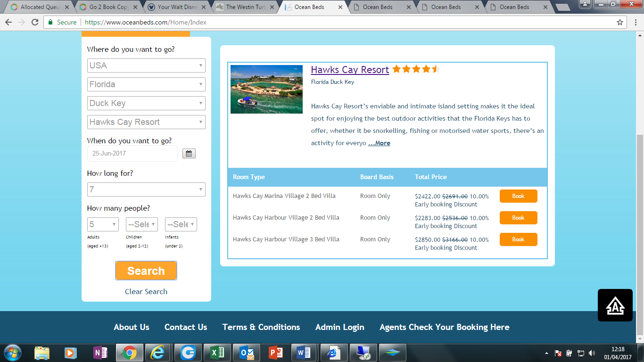Click the Hawks Cay Resort photo thumbnail
Image resolution: width=644 pixels, height=362 pixels.
266,89
